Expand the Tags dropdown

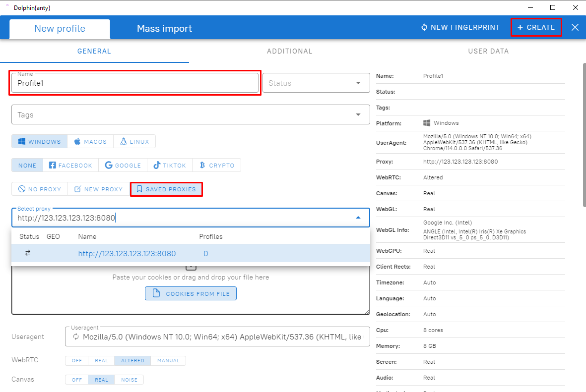pyautogui.click(x=358, y=114)
